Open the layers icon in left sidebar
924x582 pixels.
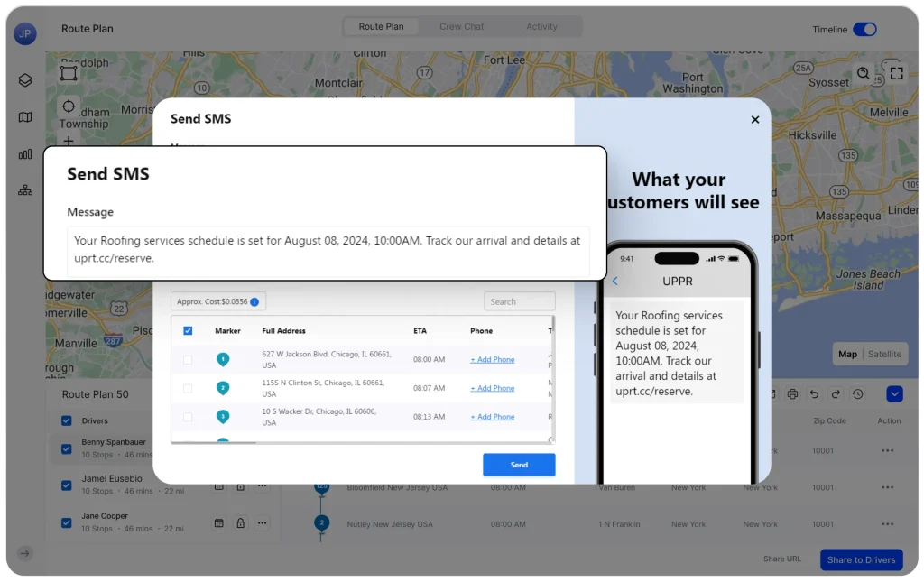coord(24,80)
